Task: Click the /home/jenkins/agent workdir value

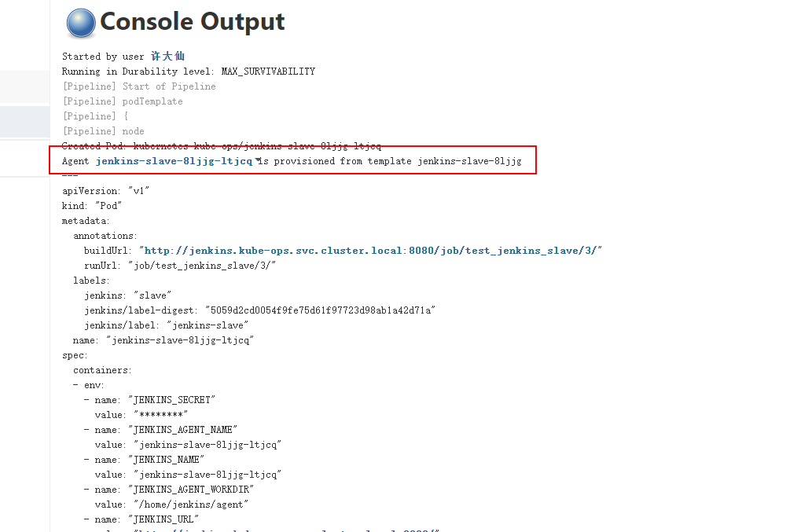Action: coord(191,504)
